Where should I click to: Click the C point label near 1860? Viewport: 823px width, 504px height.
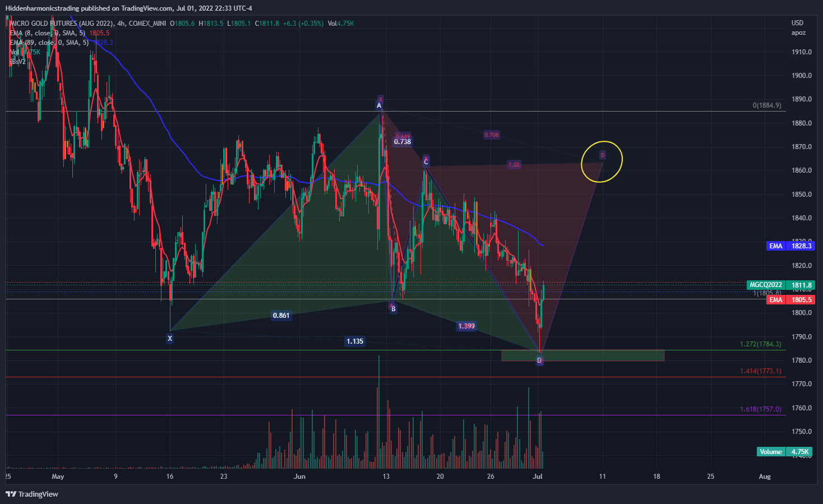point(426,162)
